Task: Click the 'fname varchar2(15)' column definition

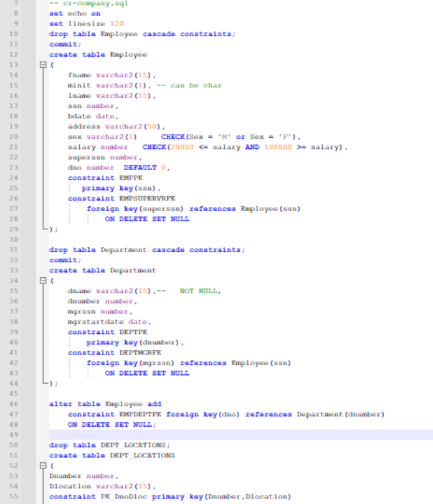Action: click(x=112, y=75)
